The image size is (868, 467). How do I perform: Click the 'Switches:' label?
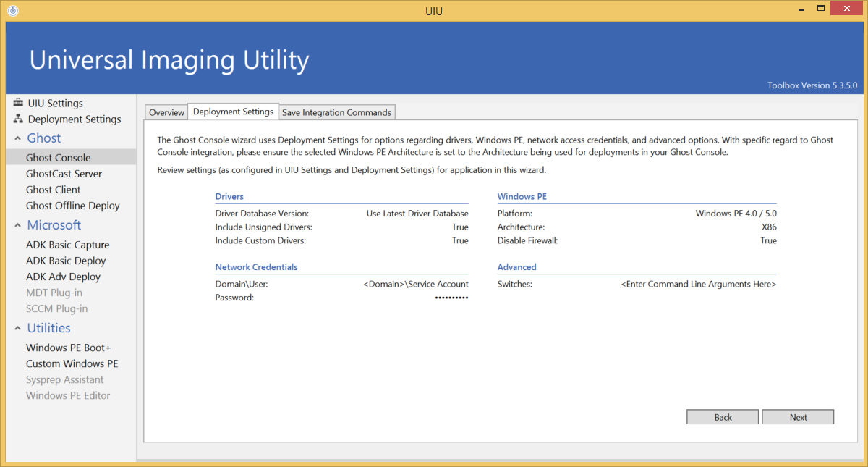point(515,284)
